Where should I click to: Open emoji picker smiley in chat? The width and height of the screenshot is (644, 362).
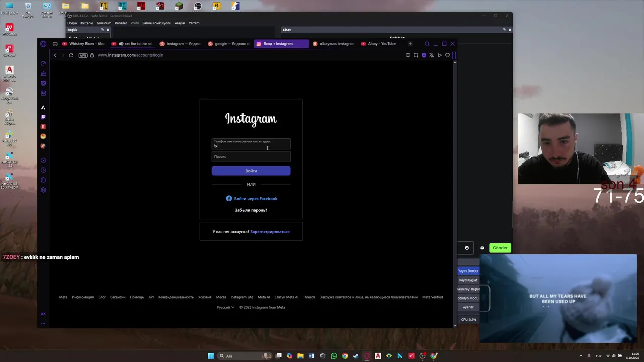(x=467, y=248)
